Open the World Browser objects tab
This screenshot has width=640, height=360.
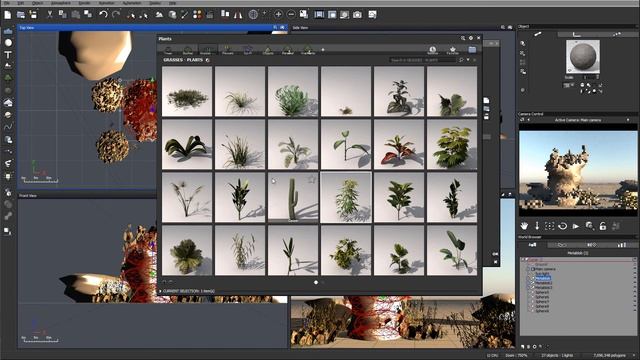tap(532, 245)
